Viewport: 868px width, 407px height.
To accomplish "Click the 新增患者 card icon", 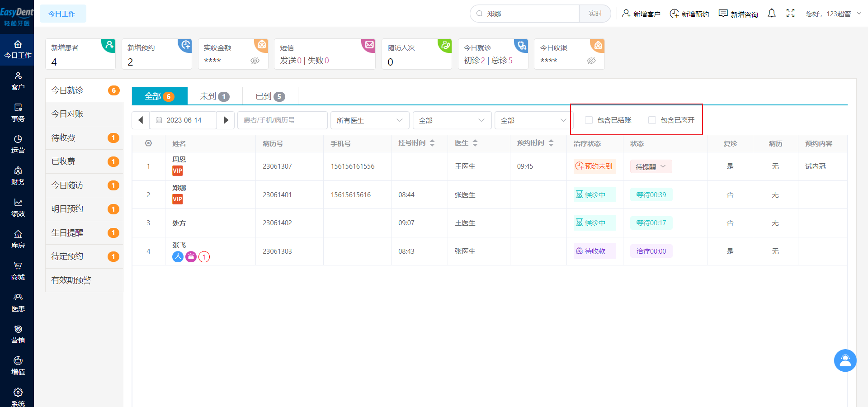I will tap(108, 45).
